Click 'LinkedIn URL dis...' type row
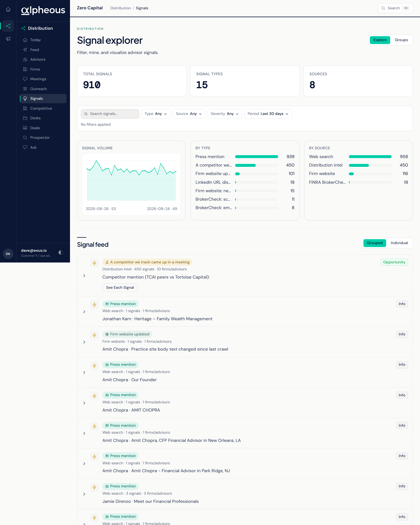 click(245, 182)
